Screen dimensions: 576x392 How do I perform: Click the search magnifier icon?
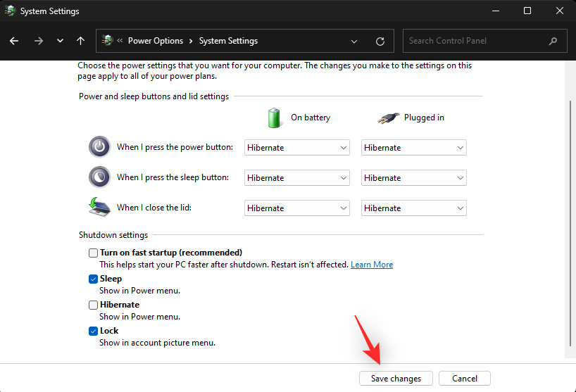553,41
